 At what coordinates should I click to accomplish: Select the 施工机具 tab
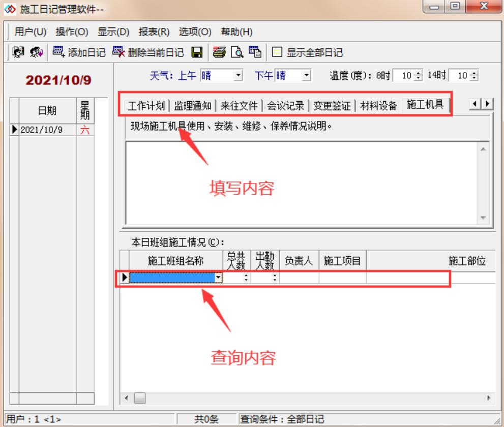point(425,104)
